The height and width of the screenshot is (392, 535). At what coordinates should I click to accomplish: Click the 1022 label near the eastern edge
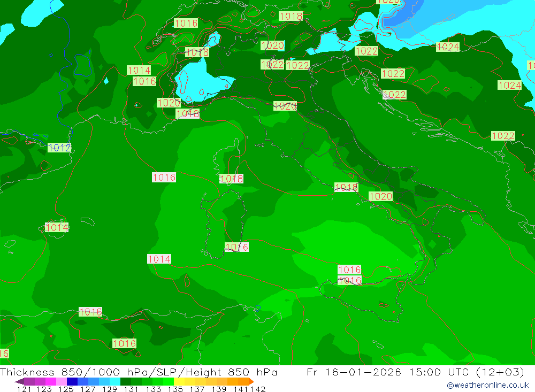pos(503,136)
